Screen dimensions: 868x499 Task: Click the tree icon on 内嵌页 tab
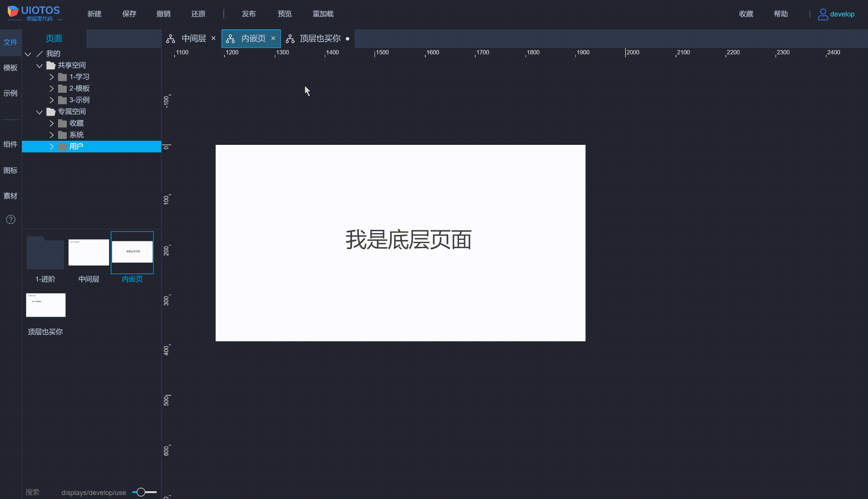(230, 39)
